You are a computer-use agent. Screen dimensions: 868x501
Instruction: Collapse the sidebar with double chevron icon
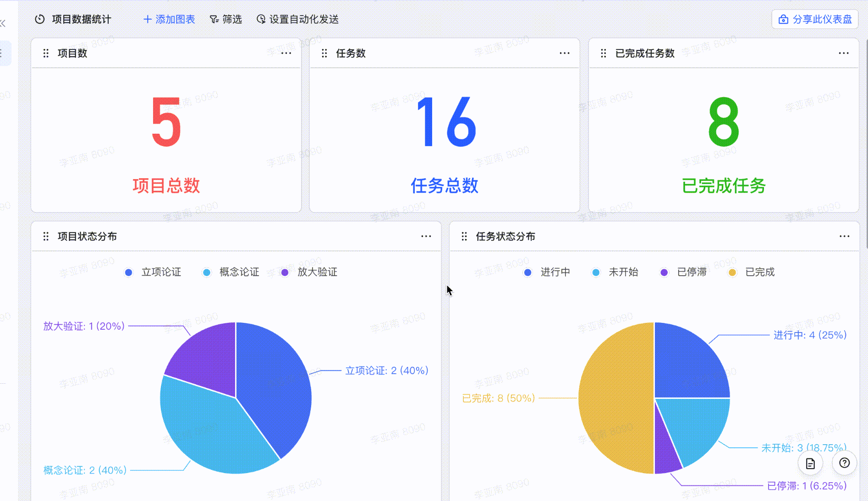[x=3, y=23]
